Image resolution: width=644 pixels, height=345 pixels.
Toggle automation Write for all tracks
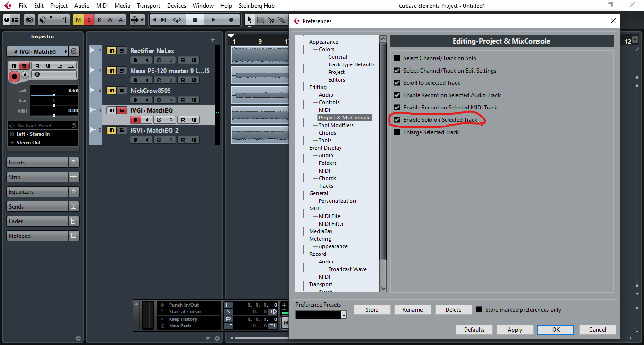pyautogui.click(x=110, y=20)
